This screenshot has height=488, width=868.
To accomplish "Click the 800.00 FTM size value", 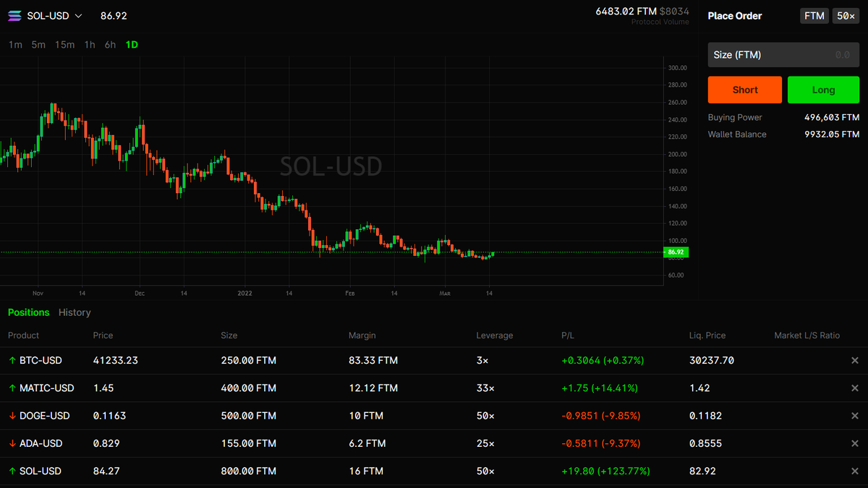I will point(248,471).
